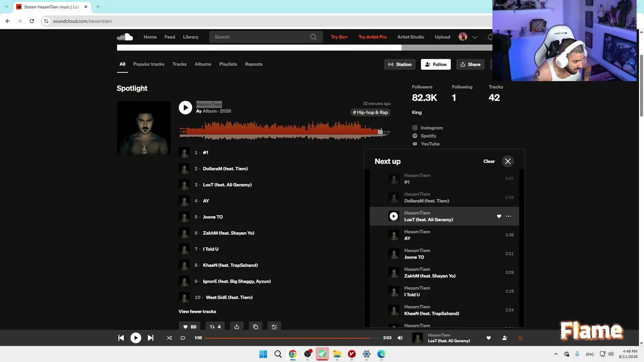
Task: Like LosT (feat. Ali Geramy) in Next up
Action: tap(499, 216)
